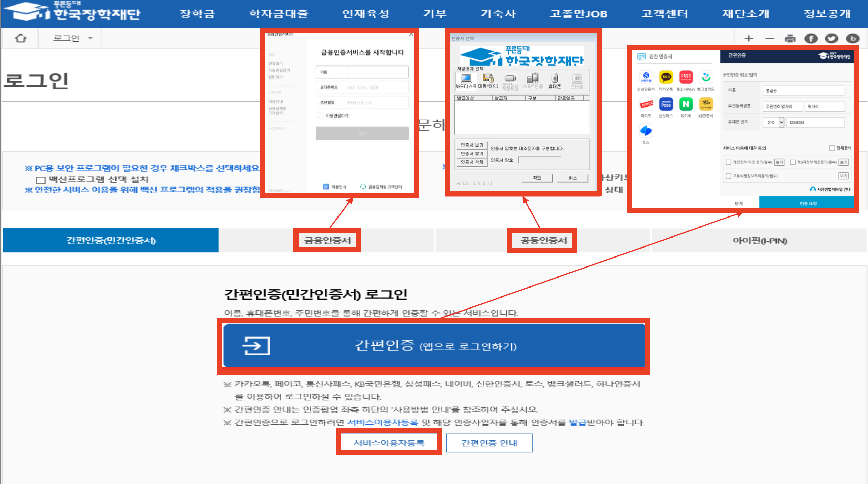Select the PAYCO authentication icon
The image size is (868, 484).
[646, 104]
